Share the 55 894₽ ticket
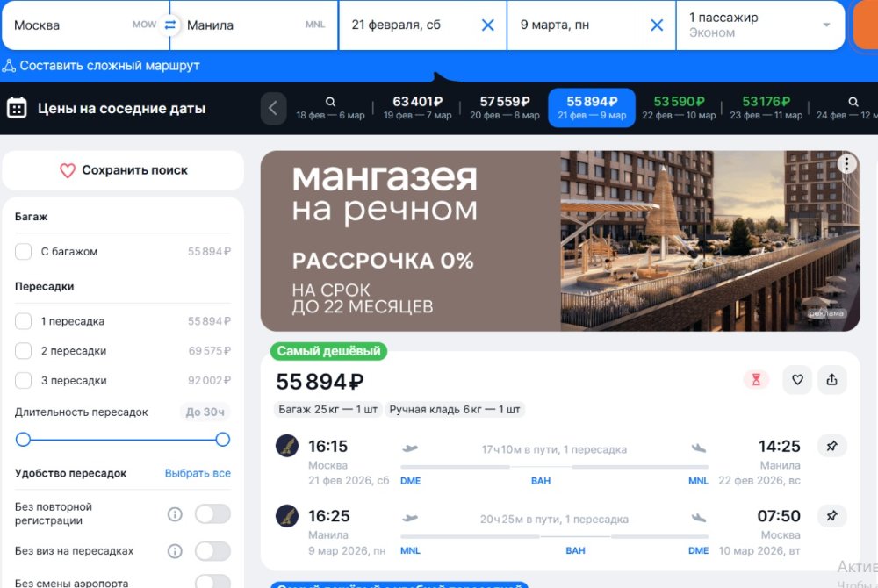The width and height of the screenshot is (878, 588). point(832,380)
